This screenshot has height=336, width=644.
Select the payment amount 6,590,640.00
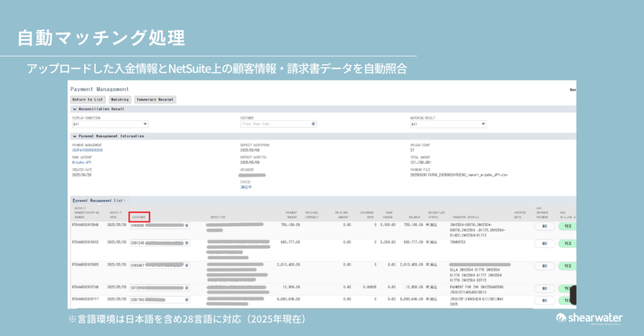288,299
